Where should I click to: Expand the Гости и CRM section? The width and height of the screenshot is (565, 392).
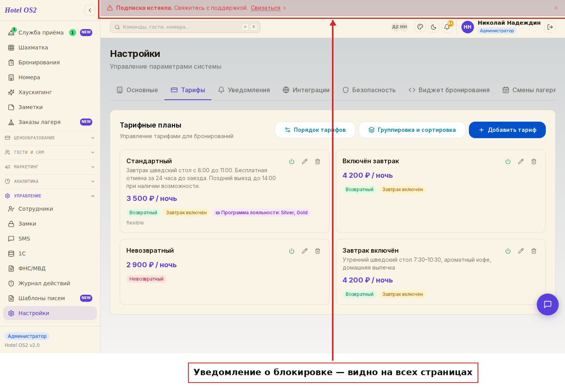pyautogui.click(x=50, y=152)
